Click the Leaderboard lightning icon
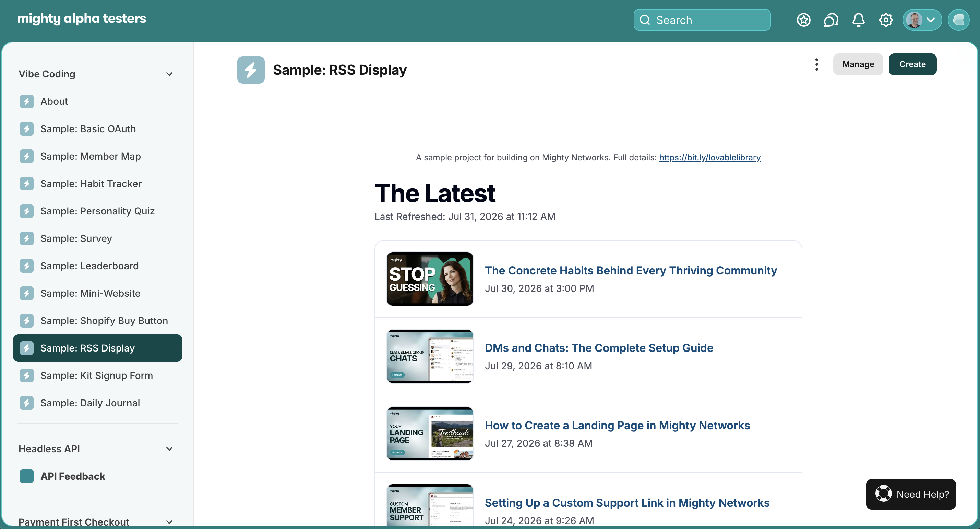This screenshot has width=980, height=529. 27,266
